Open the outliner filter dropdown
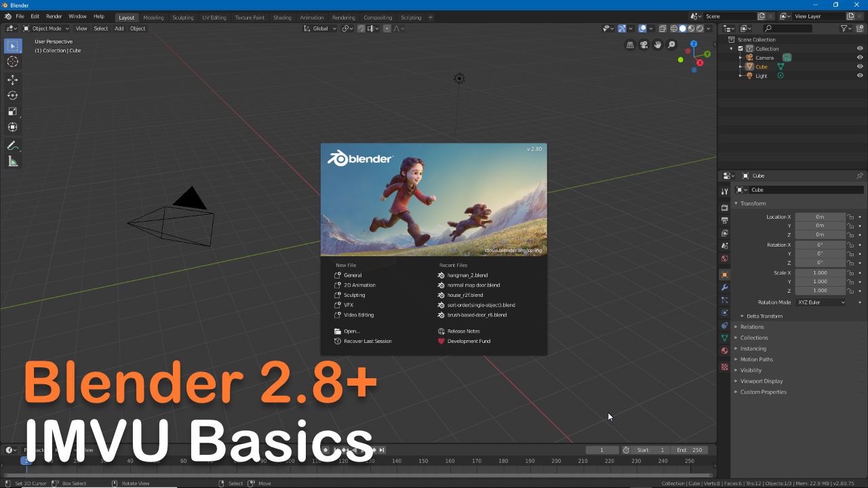868x488 pixels. click(x=846, y=28)
